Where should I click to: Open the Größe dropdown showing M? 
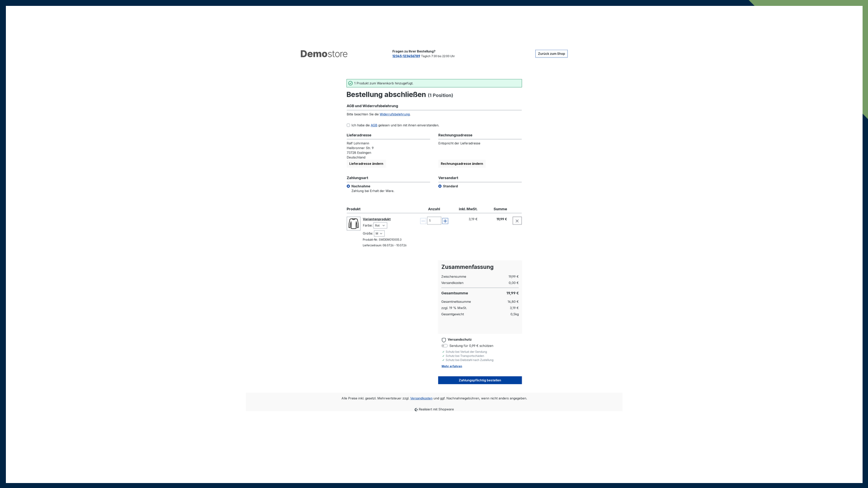[x=379, y=234]
